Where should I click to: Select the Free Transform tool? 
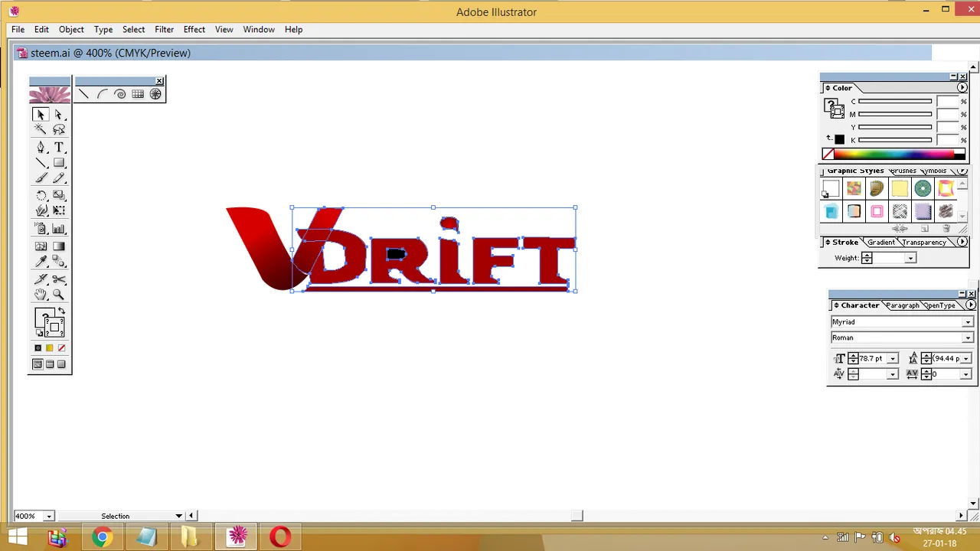point(59,210)
